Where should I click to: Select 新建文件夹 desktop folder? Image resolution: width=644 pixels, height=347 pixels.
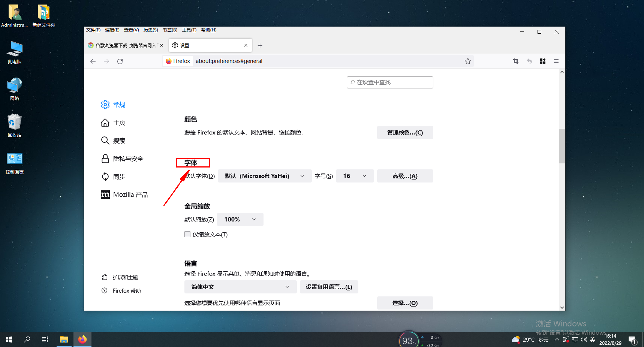tap(44, 16)
